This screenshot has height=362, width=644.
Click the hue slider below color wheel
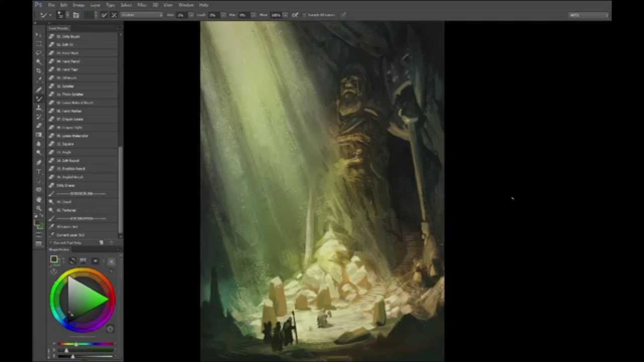pyautogui.click(x=86, y=344)
